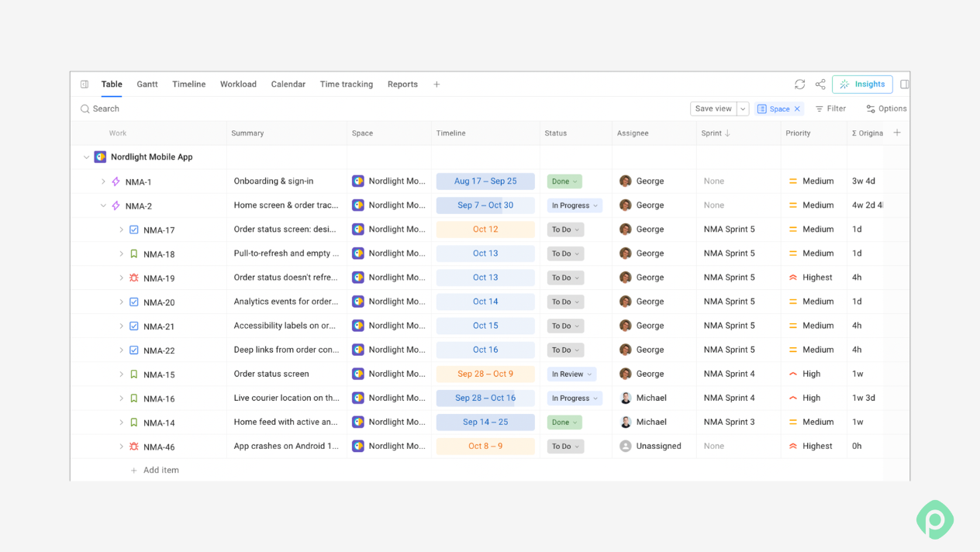The height and width of the screenshot is (552, 980).
Task: Open the Reports tab
Action: click(x=402, y=85)
